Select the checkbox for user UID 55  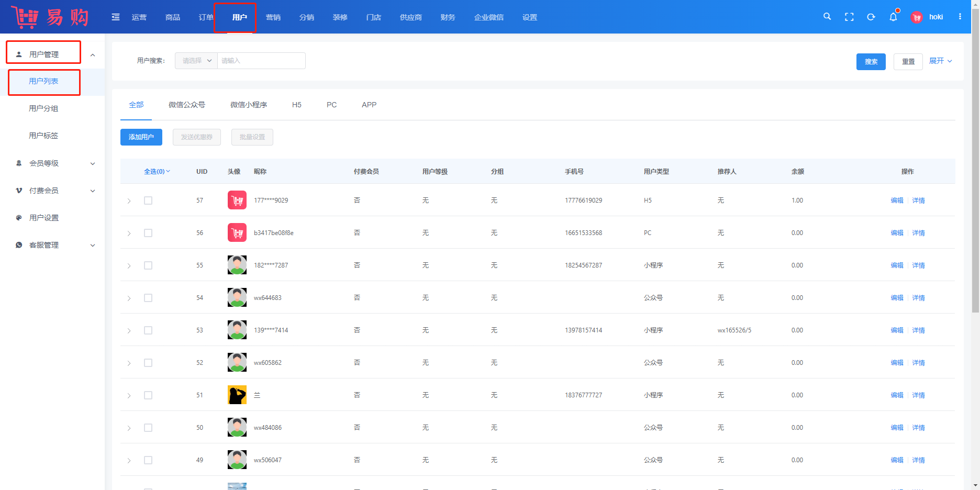tap(148, 265)
